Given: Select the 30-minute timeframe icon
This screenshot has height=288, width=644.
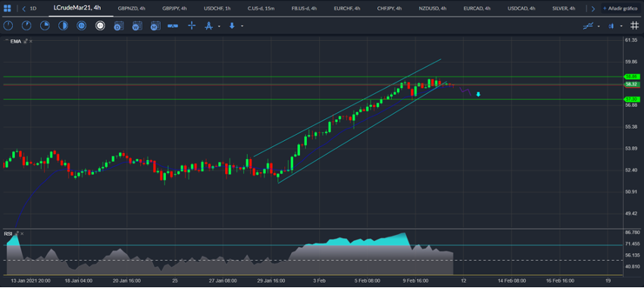Looking at the screenshot, I should click(x=63, y=26).
